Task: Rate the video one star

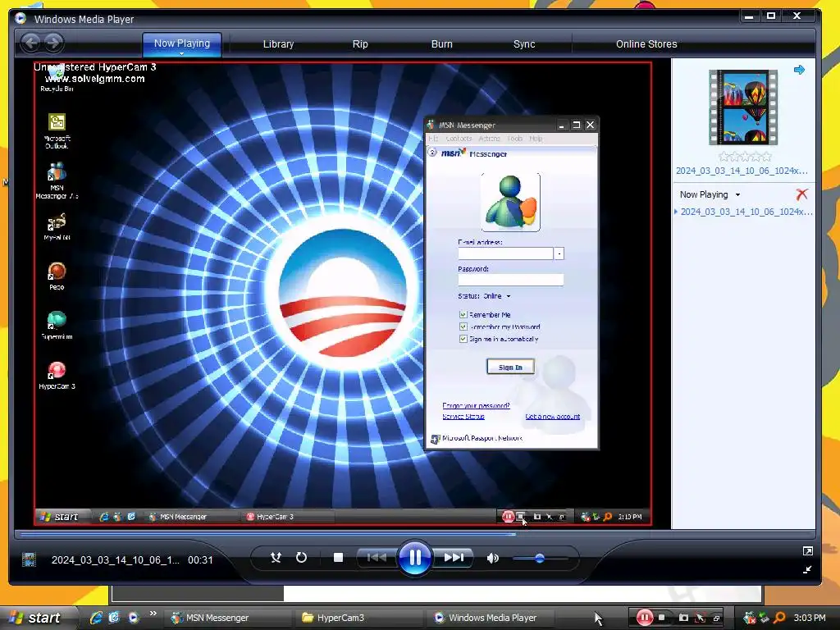Action: (724, 157)
